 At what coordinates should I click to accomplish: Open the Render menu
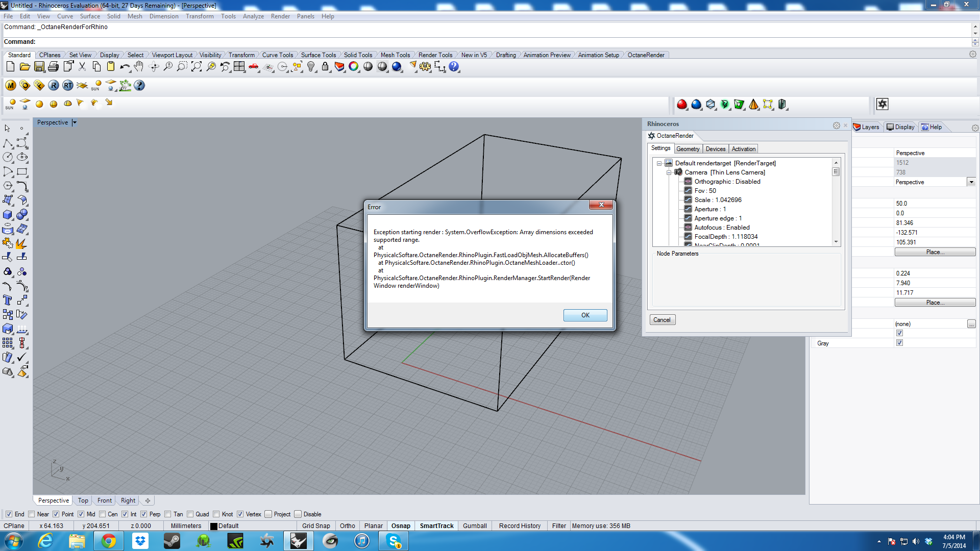pyautogui.click(x=280, y=16)
